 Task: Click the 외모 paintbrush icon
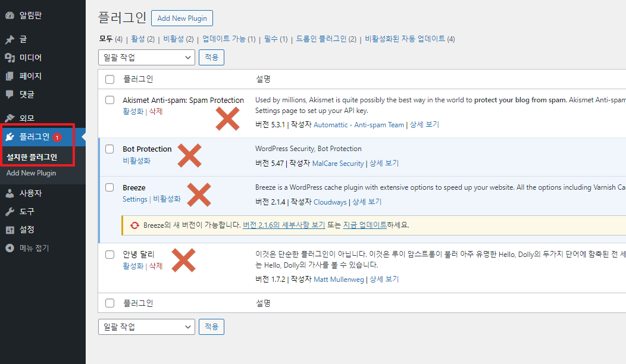coord(10,118)
